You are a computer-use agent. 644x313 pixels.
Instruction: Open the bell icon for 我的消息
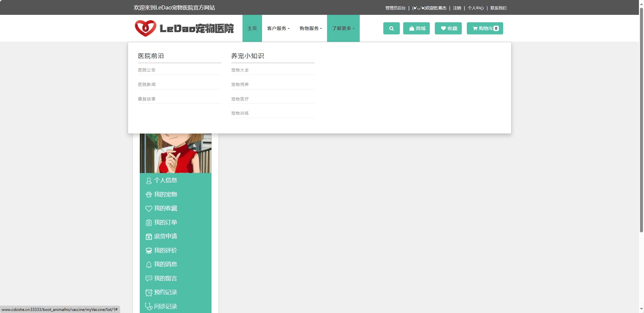149,264
